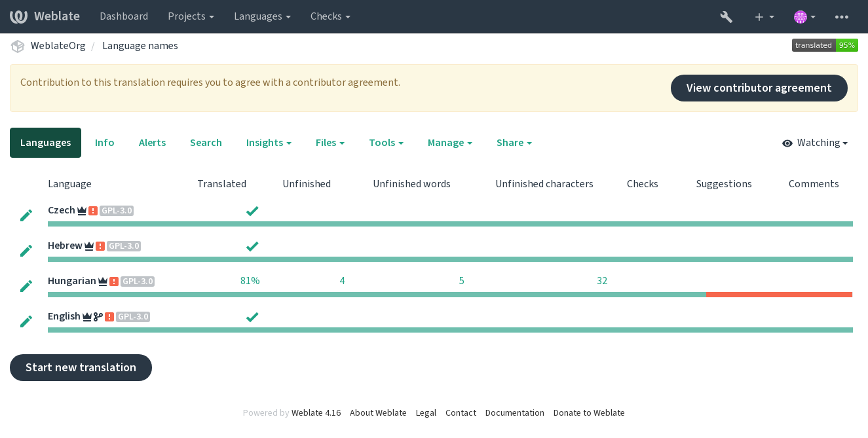Open About Weblate footer link
The width and height of the screenshot is (868, 438).
(x=378, y=412)
